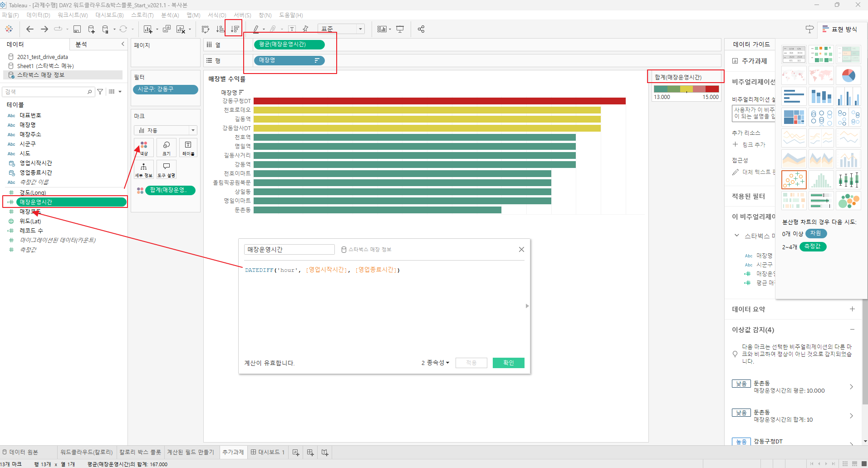Add a new dashboard from the bottom tabs
The height and width of the screenshot is (468, 868).
tap(310, 452)
